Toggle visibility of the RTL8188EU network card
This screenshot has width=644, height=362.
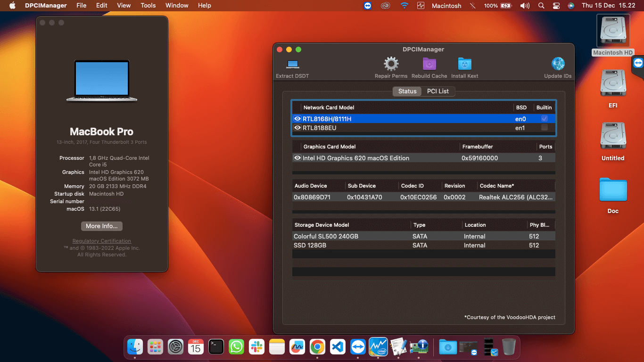point(297,128)
